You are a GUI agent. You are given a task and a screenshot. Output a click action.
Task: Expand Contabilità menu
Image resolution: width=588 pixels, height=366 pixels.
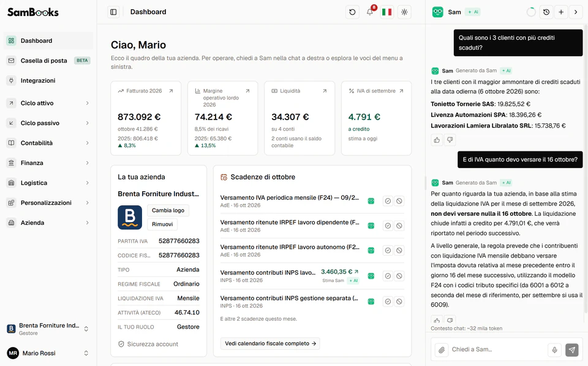[x=48, y=143]
